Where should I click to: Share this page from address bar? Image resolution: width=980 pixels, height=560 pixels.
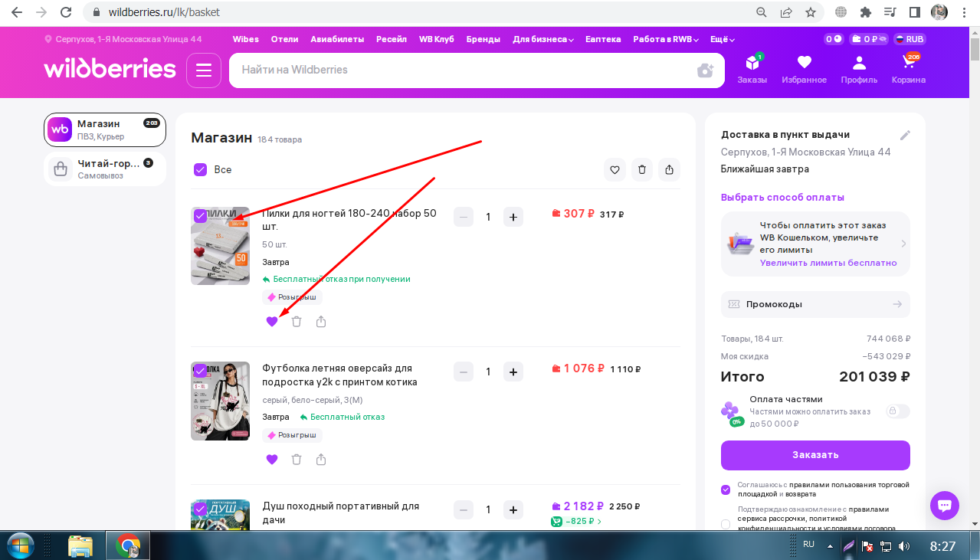tap(785, 12)
